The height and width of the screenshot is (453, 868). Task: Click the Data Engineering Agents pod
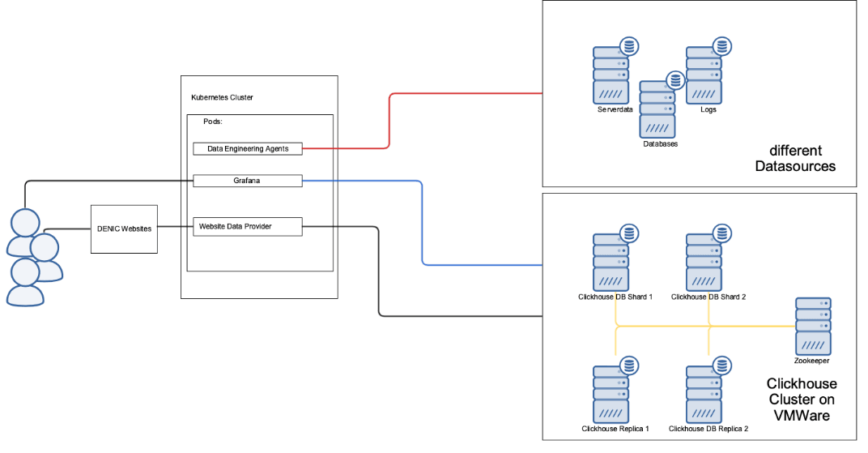[247, 148]
